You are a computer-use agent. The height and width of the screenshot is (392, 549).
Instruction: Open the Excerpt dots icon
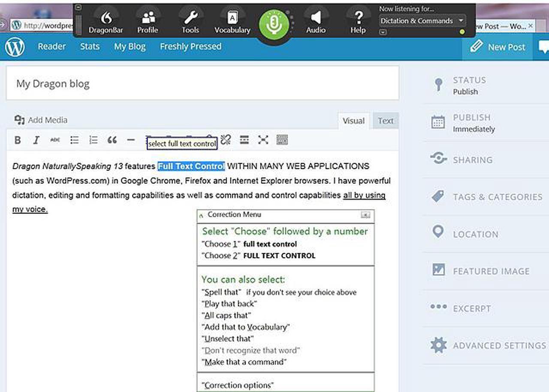[x=438, y=307]
